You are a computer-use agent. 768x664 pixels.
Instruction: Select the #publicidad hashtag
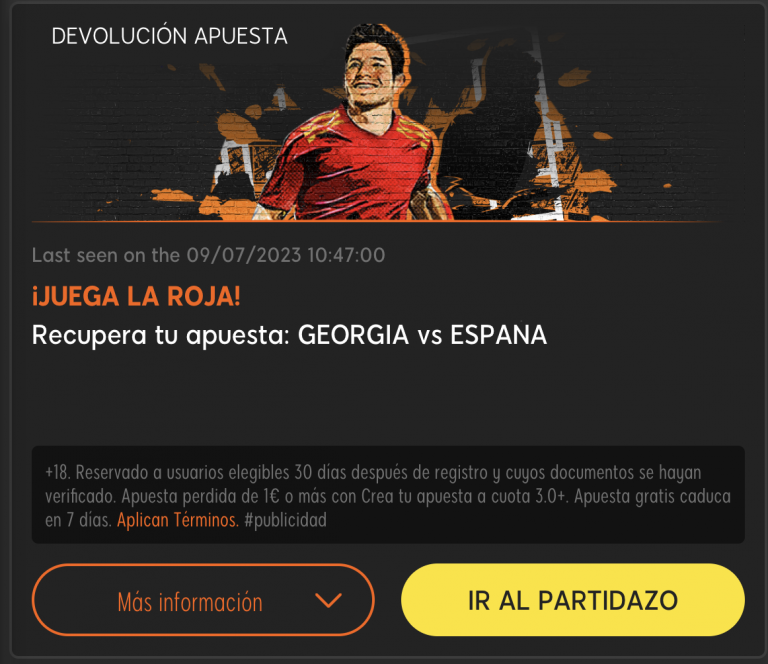[286, 520]
